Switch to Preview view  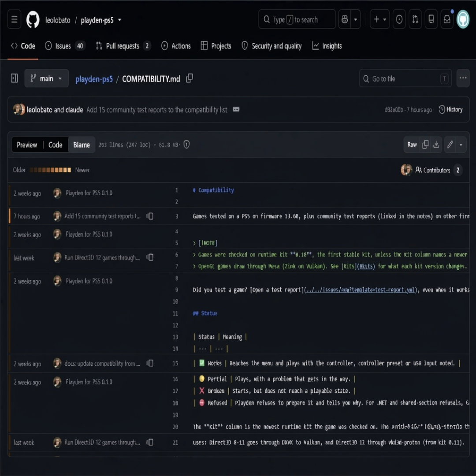(x=27, y=145)
